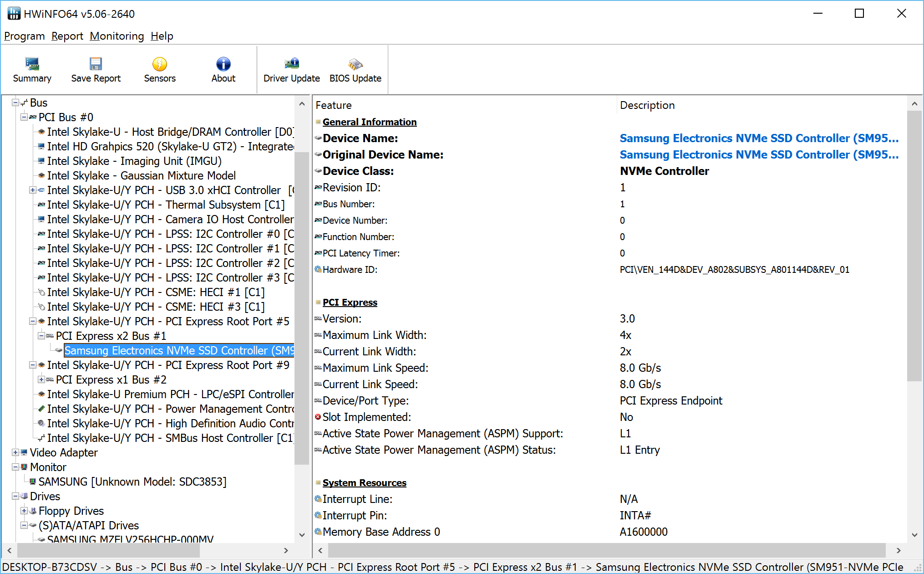This screenshot has width=924, height=574.
Task: Click the status bar device path
Action: pos(453,567)
